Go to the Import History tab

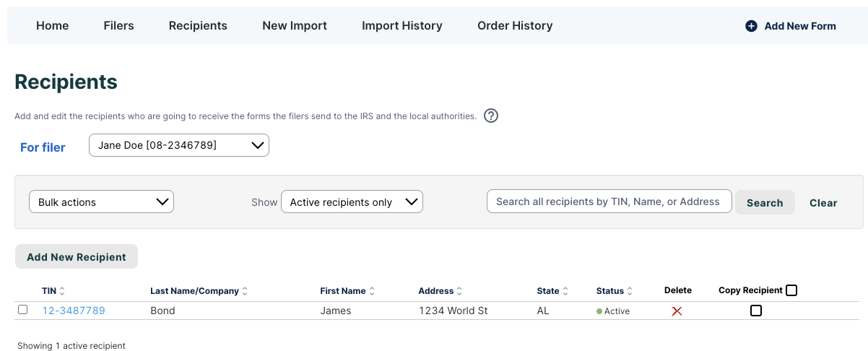click(x=402, y=26)
